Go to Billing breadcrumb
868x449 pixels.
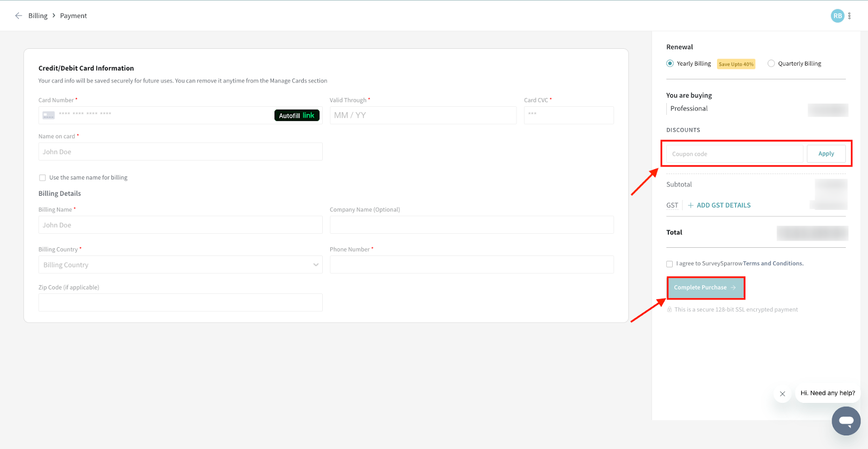[x=38, y=16]
